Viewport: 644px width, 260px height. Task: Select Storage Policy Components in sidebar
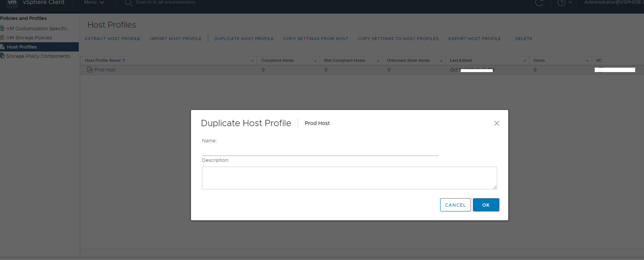point(38,56)
